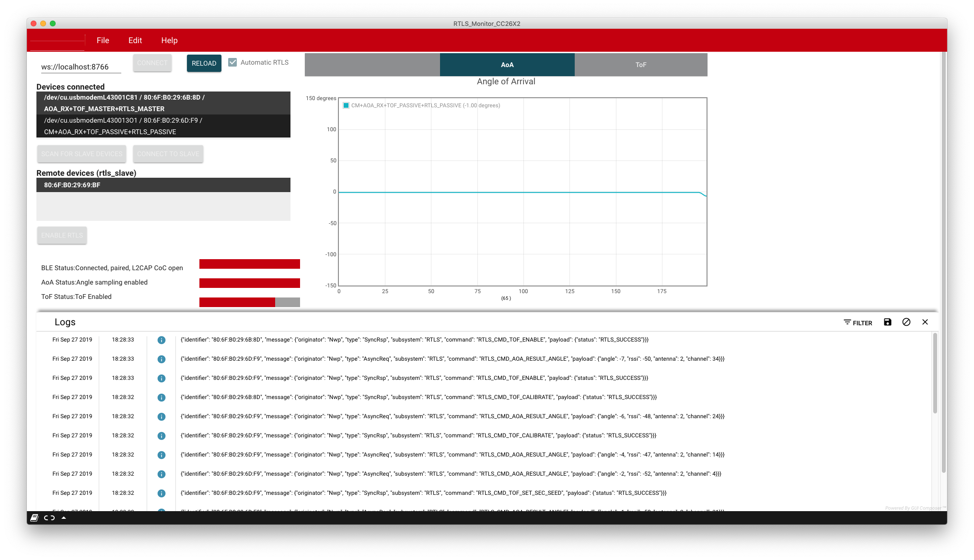Open the log filter
974x560 pixels.
858,323
